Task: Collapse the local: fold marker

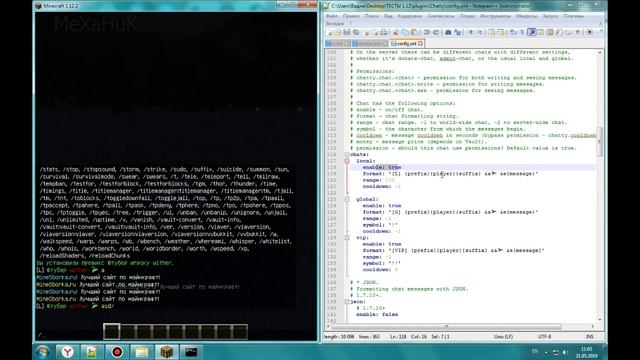Action: (347, 161)
